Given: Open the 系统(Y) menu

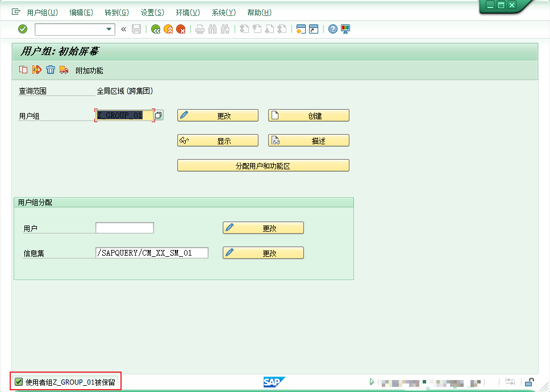Looking at the screenshot, I should [224, 12].
